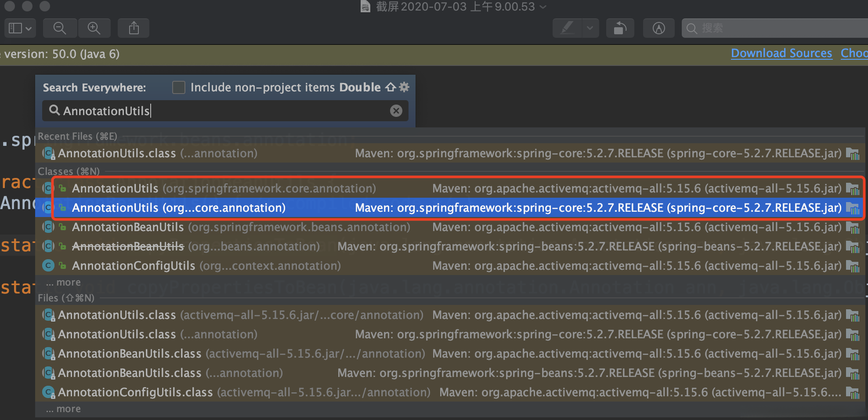The image size is (868, 420).
Task: Open the sidebar view menu in Preview
Action: [x=20, y=28]
